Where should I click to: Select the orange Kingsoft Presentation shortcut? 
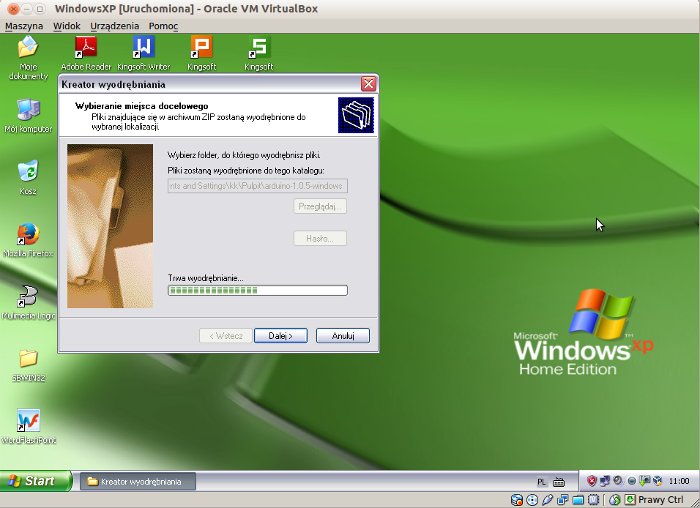tap(201, 53)
